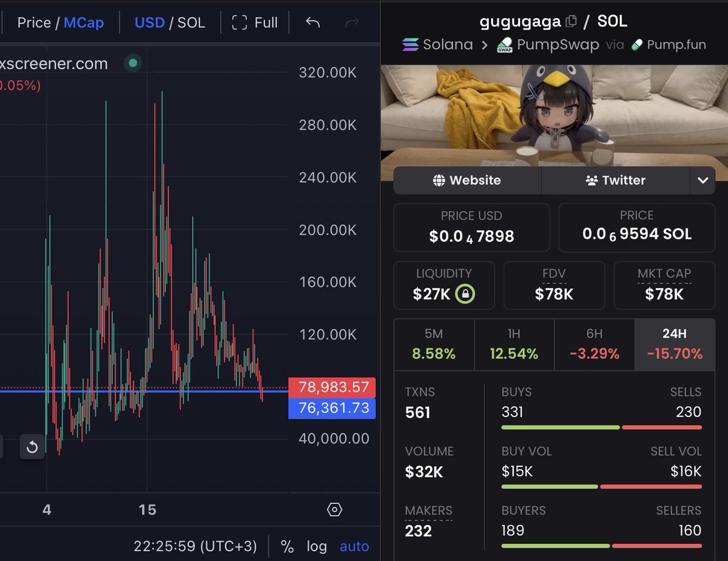Click the chart reset refresh icon
This screenshot has height=561, width=728.
pyautogui.click(x=32, y=447)
